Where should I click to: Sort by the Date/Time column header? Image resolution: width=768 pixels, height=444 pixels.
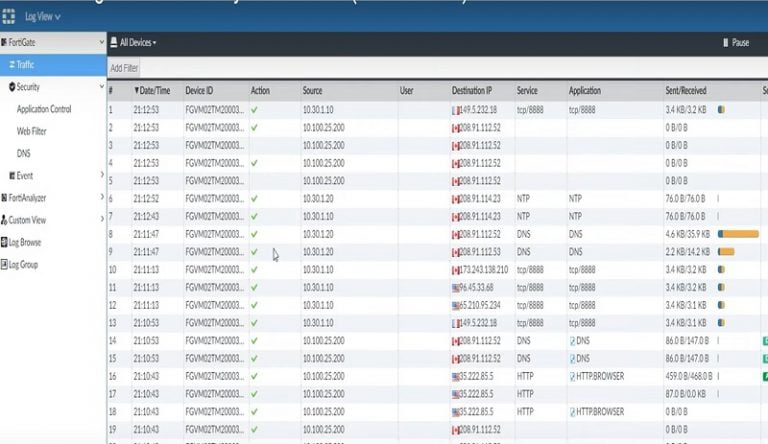pos(153,91)
